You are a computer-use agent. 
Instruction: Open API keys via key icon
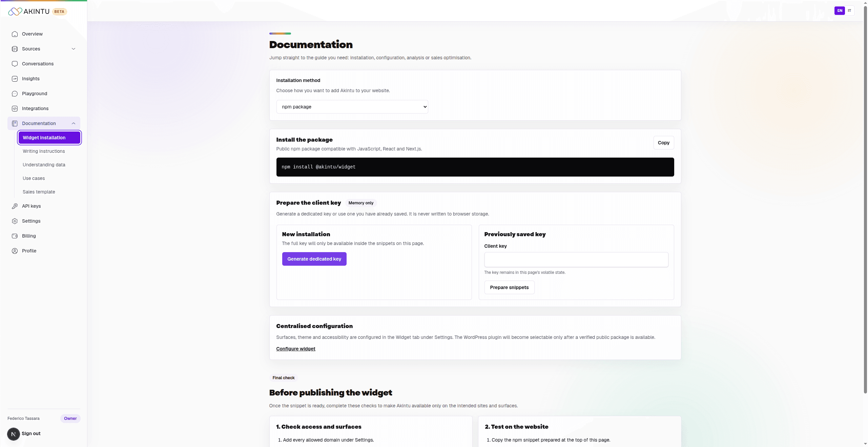tap(15, 206)
